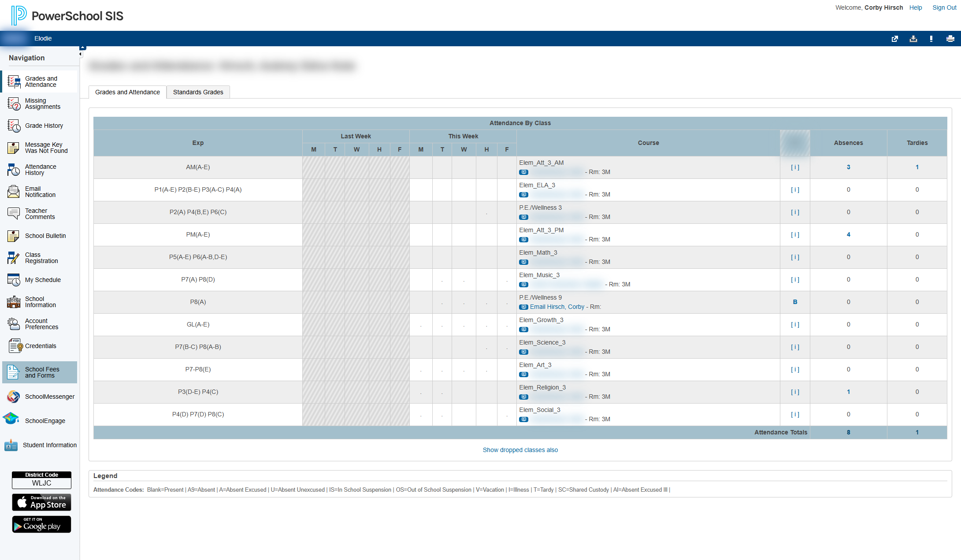Open the 4 absences for Elem_Att_3_PM

[x=848, y=234]
